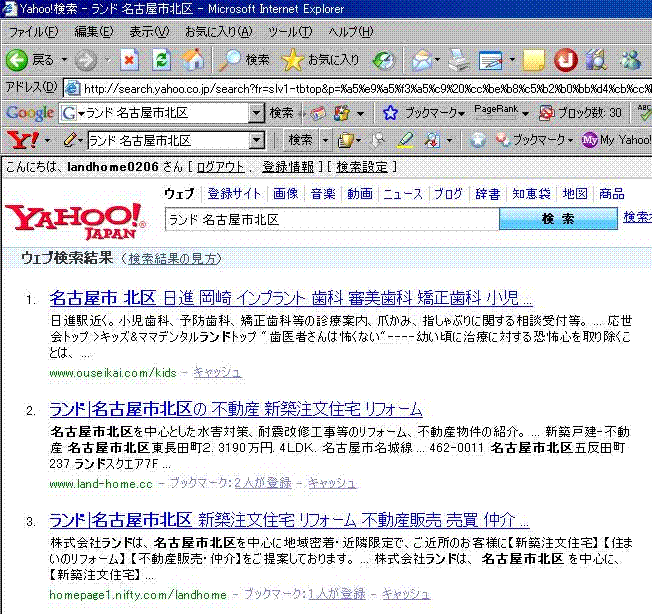The height and width of the screenshot is (614, 652).
Task: Click the Yahoo toolbar pencil icon
Action: coord(69,141)
